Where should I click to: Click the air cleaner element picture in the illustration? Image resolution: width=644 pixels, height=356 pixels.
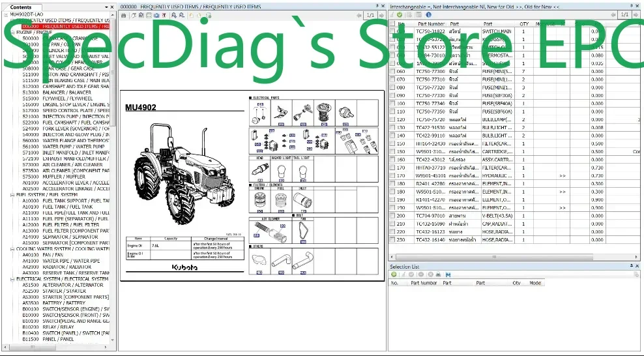pos(270,231)
